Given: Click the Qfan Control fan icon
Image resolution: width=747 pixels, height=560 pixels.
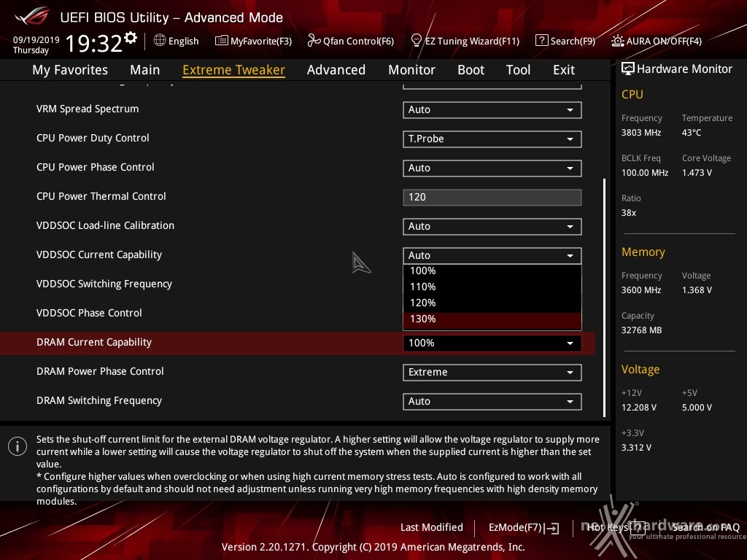Looking at the screenshot, I should [x=314, y=41].
